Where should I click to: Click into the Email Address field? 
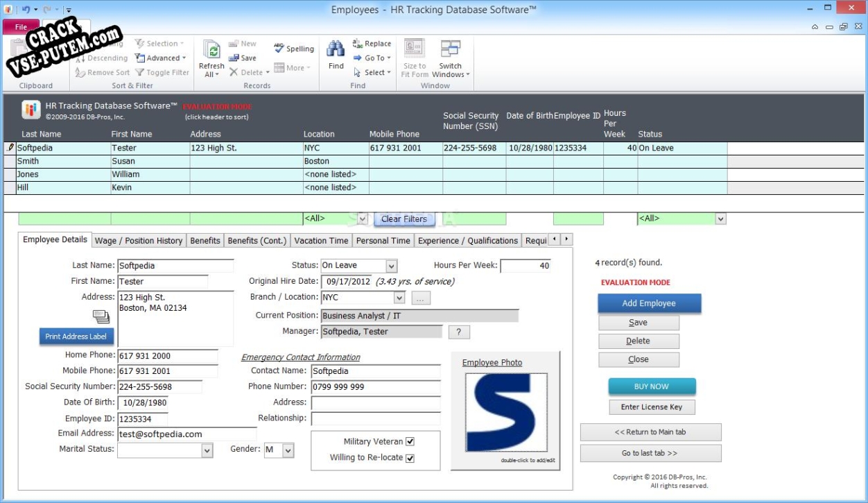[186, 434]
